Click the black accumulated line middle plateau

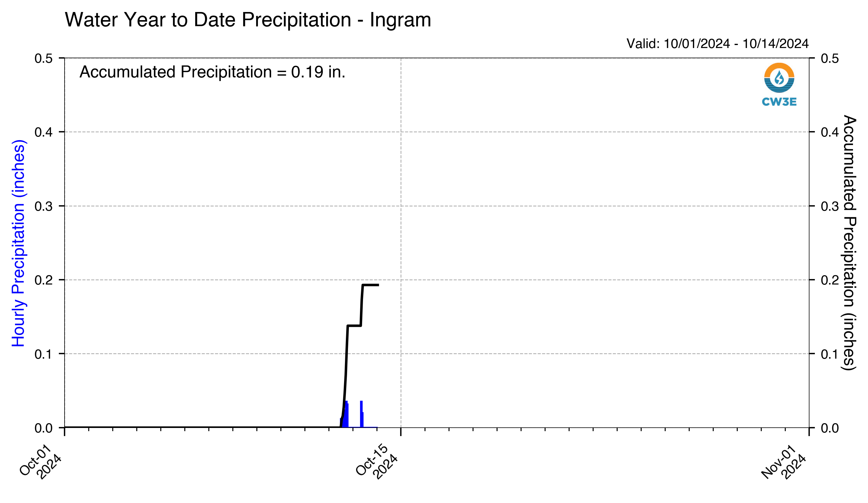pyautogui.click(x=354, y=326)
